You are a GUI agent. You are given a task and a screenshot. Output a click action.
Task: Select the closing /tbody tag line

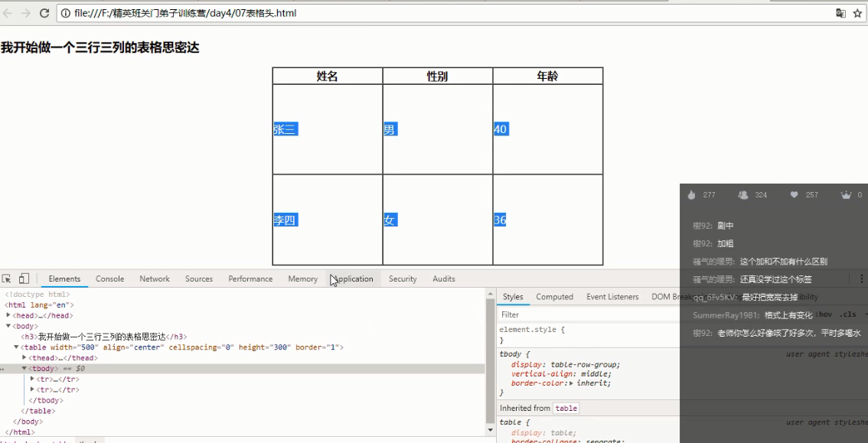point(46,400)
